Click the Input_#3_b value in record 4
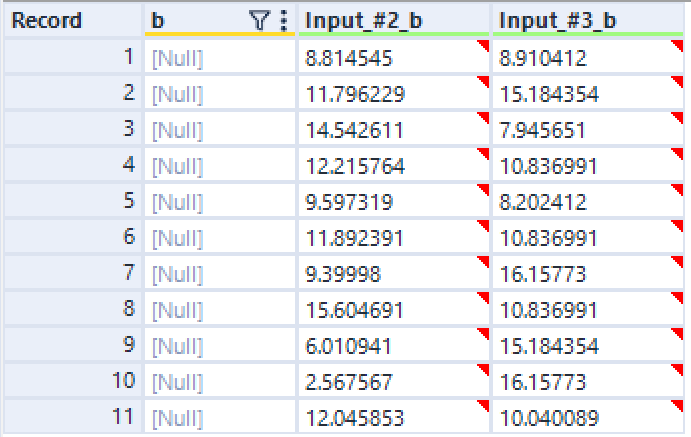 548,167
